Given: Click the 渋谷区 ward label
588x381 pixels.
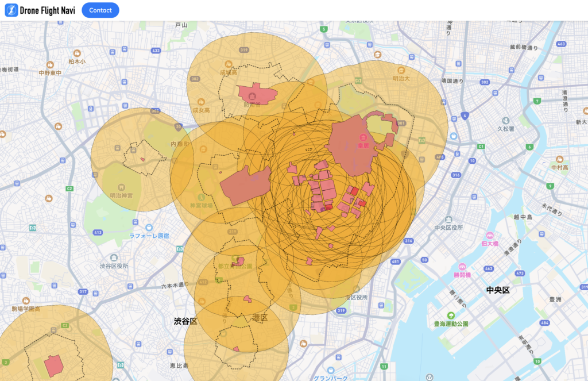Looking at the screenshot, I should [185, 321].
